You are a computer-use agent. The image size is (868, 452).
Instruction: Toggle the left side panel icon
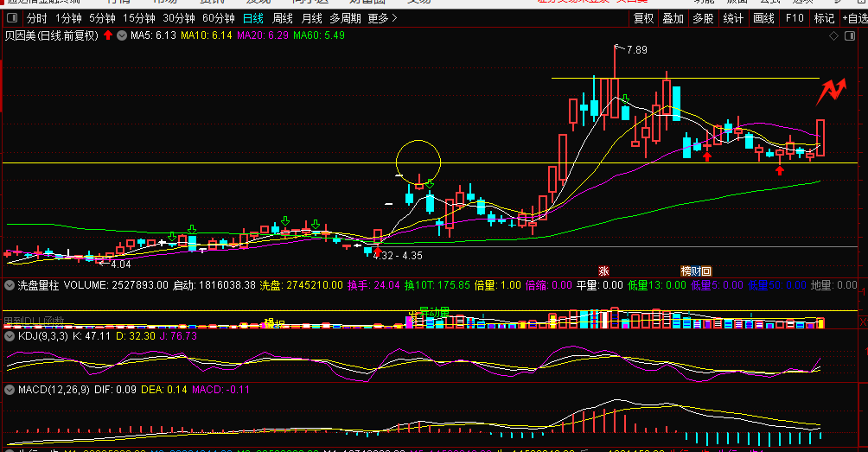pos(11,18)
